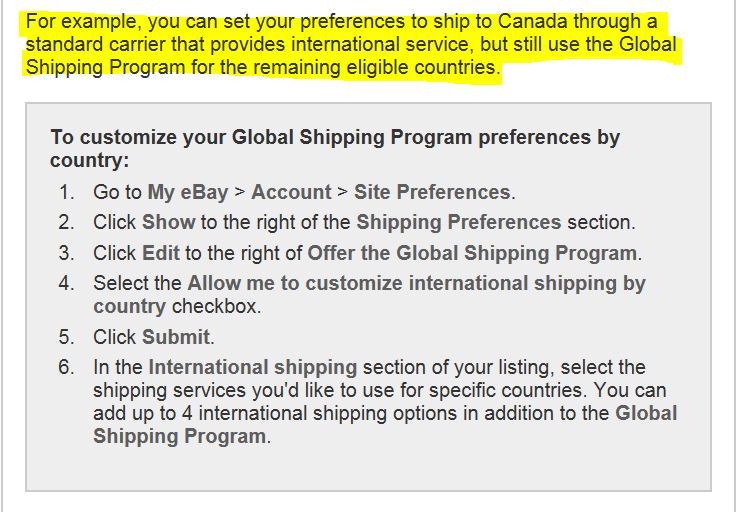Viewport: 745px width, 512px height.
Task: Click the bold "Submit" word in step 5
Action: 176,337
